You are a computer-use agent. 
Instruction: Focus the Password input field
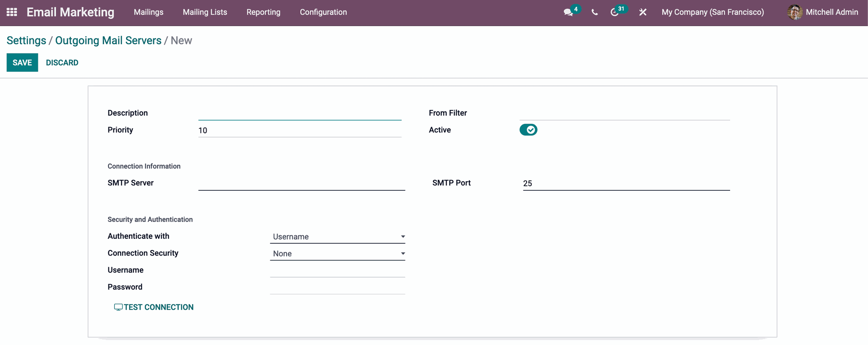[337, 288]
